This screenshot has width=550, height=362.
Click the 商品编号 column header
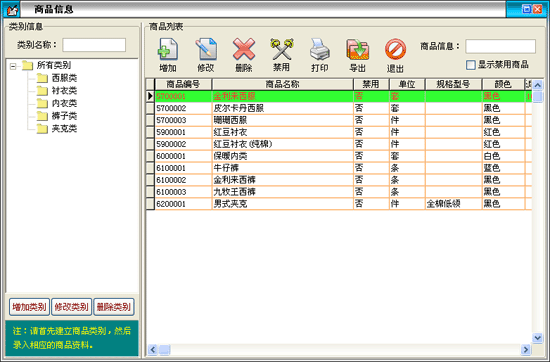tap(183, 84)
